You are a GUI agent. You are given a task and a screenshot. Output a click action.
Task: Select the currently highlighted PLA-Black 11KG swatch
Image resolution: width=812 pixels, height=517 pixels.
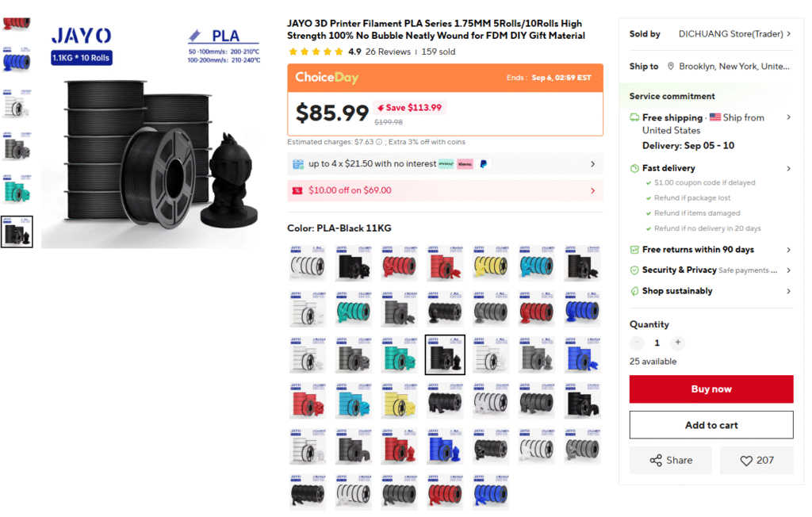445,355
